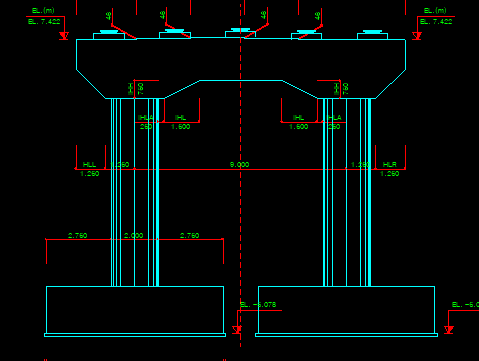Select the 2.750 dimension right of 2.000
Image resolution: width=479 pixels, height=361 pixels.
pos(189,236)
